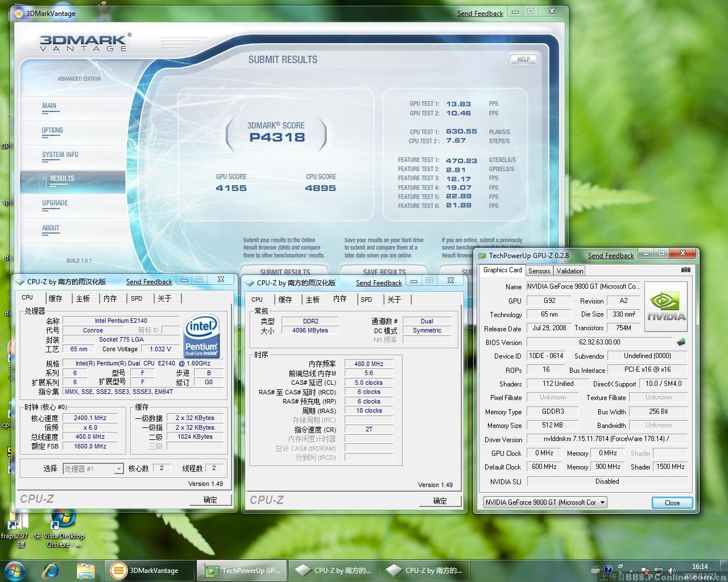
Task: Open the processor selection dropdown in CPU-Z
Action: [x=118, y=469]
